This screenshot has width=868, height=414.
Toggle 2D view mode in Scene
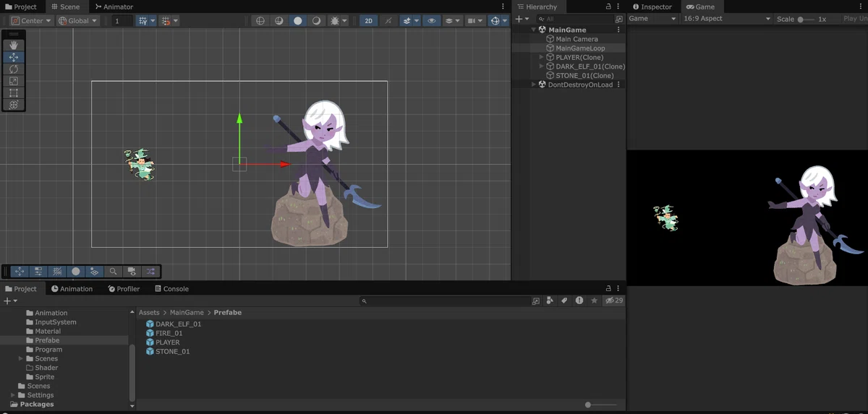[369, 21]
